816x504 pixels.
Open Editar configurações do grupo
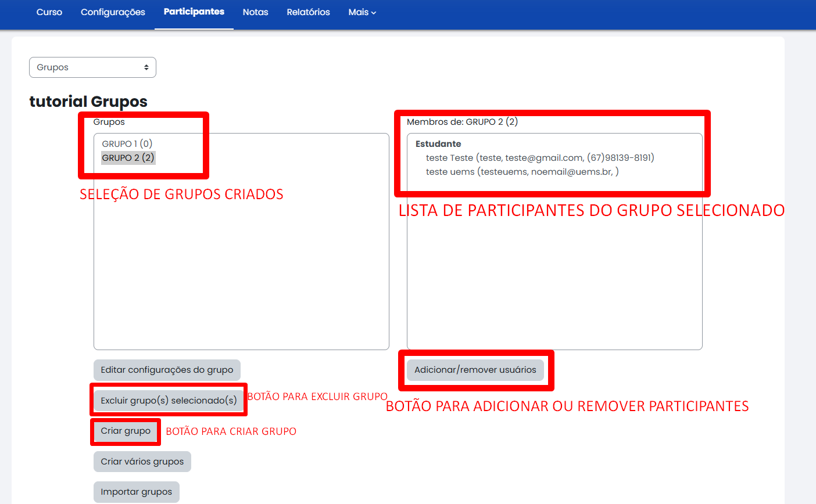click(x=167, y=370)
